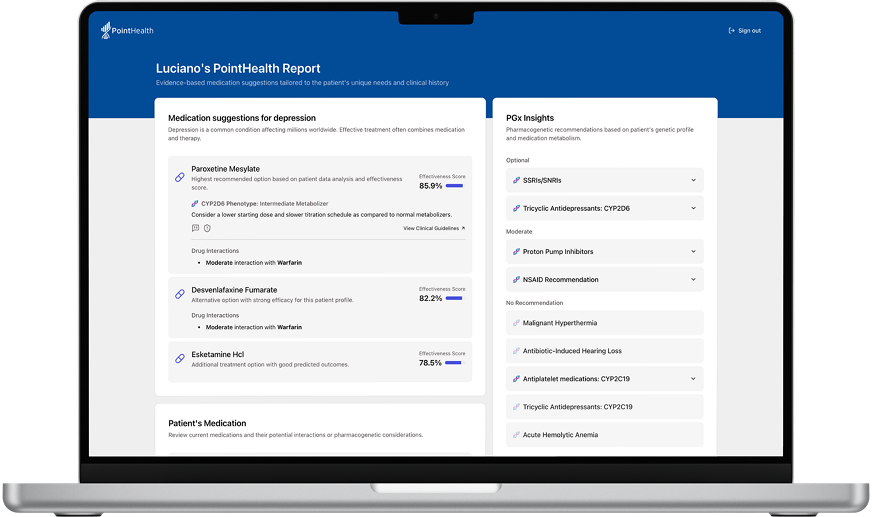
Task: Expand the Antiplatelet medications: CYP2C19 chevron
Action: click(693, 379)
